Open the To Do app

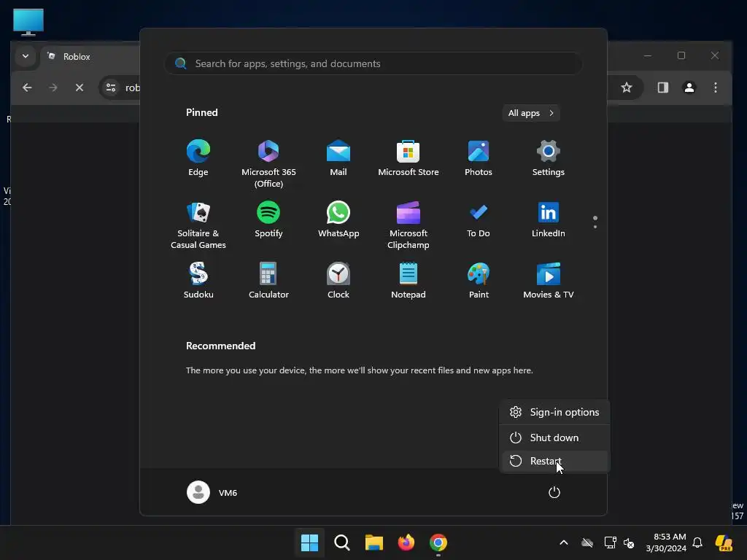479,219
